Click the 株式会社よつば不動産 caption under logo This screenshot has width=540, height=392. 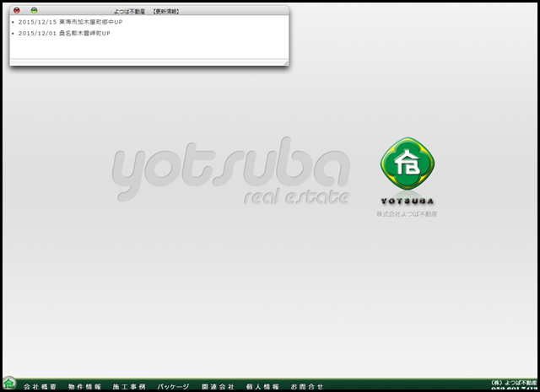click(407, 215)
